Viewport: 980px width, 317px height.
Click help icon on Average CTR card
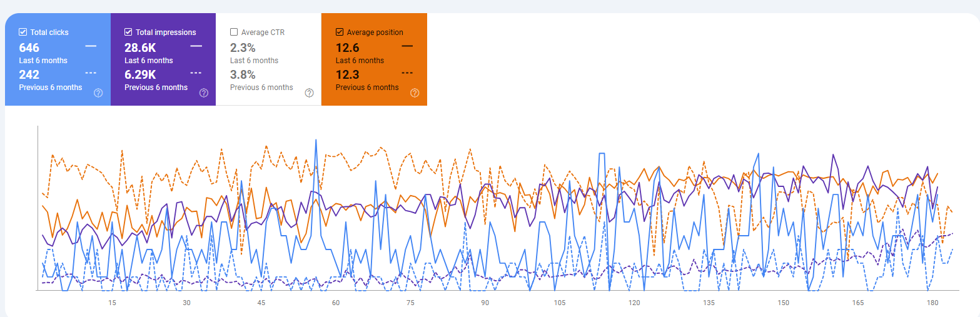pos(309,93)
